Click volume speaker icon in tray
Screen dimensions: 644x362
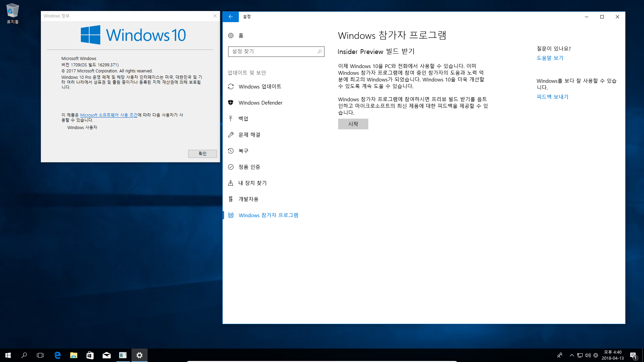point(588,355)
